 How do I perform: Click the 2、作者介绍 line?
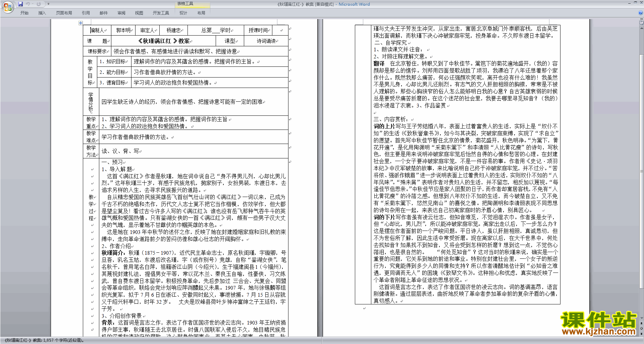(x=116, y=246)
